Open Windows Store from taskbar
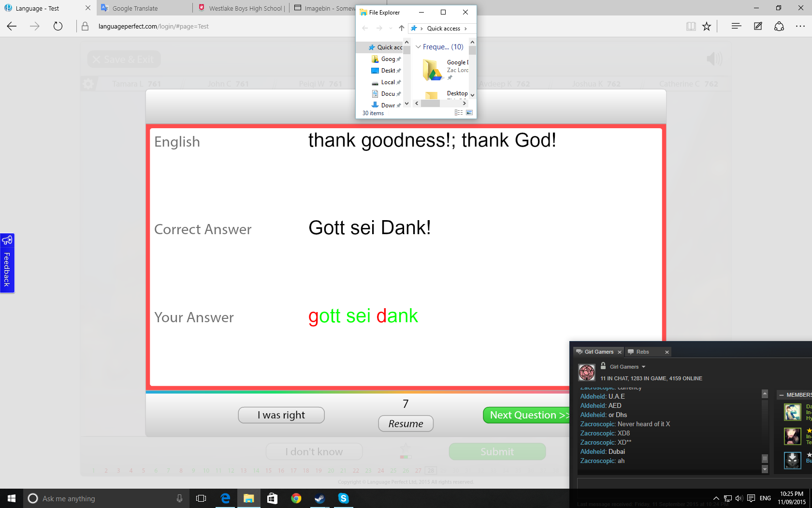 [272, 498]
